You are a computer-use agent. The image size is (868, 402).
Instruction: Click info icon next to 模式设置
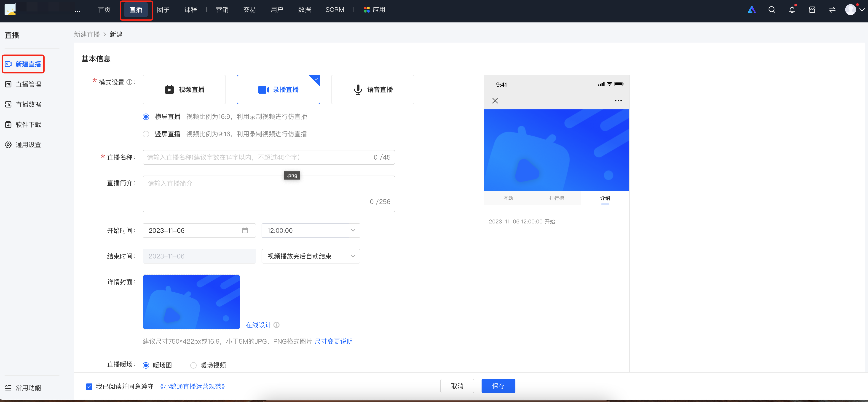pyautogui.click(x=129, y=82)
